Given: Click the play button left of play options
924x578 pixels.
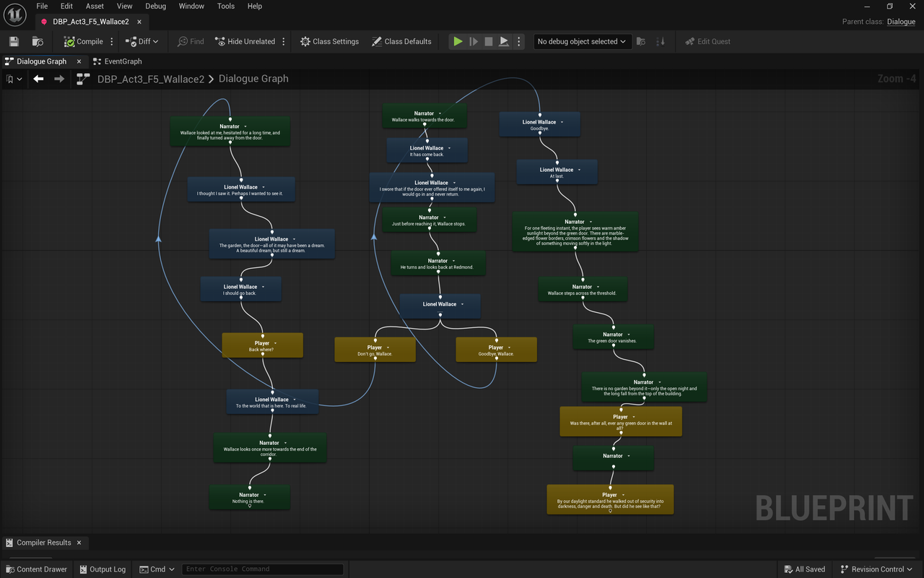Looking at the screenshot, I should tap(505, 41).
